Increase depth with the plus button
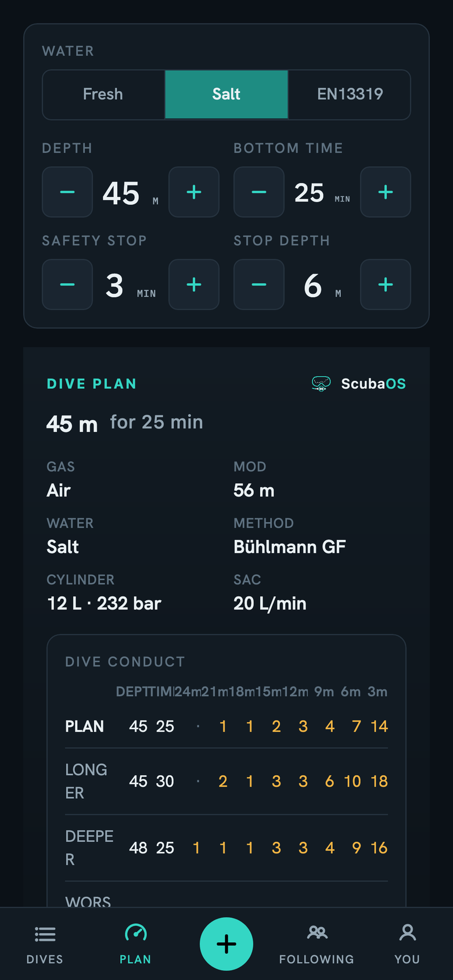The height and width of the screenshot is (980, 453). click(194, 192)
